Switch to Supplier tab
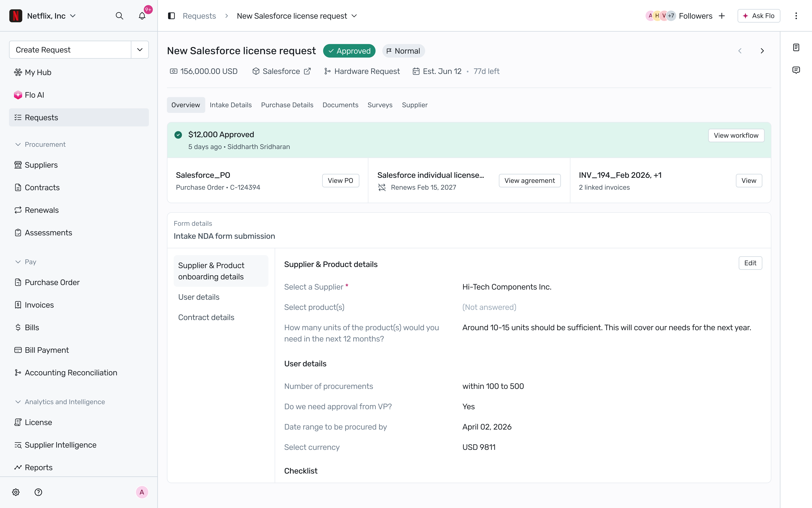The width and height of the screenshot is (812, 508). [x=415, y=105]
